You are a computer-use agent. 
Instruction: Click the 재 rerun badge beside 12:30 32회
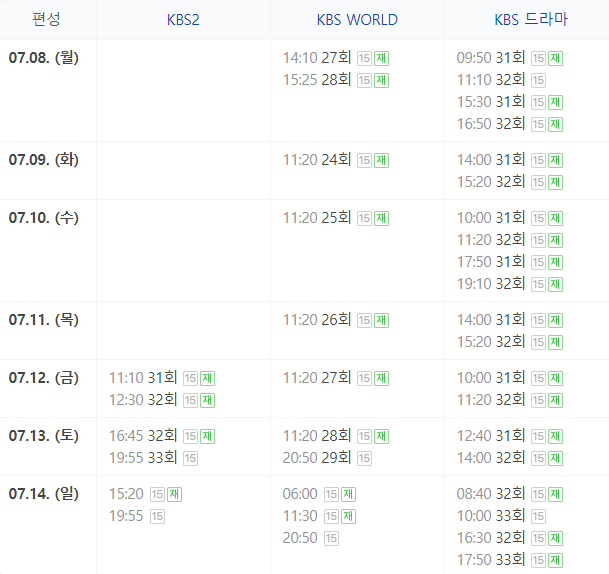(x=207, y=400)
